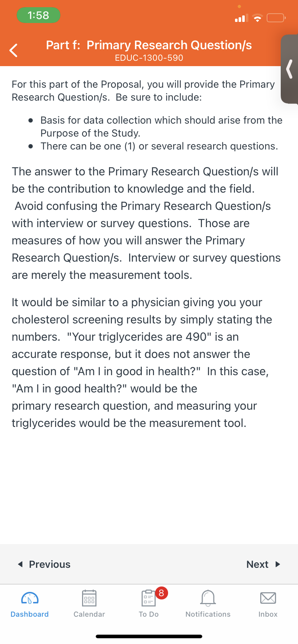This screenshot has height=644, width=298.
Task: Tap the Calendar grid icon
Action: (x=89, y=598)
